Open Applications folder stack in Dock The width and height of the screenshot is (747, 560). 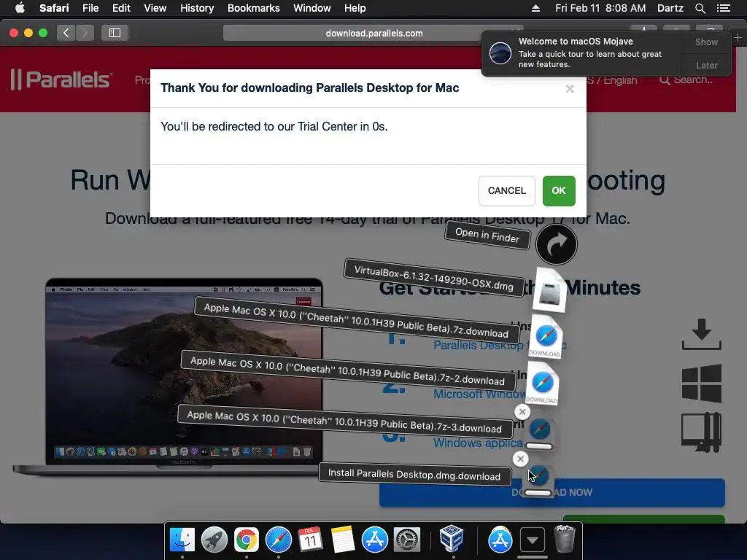[x=500, y=540]
